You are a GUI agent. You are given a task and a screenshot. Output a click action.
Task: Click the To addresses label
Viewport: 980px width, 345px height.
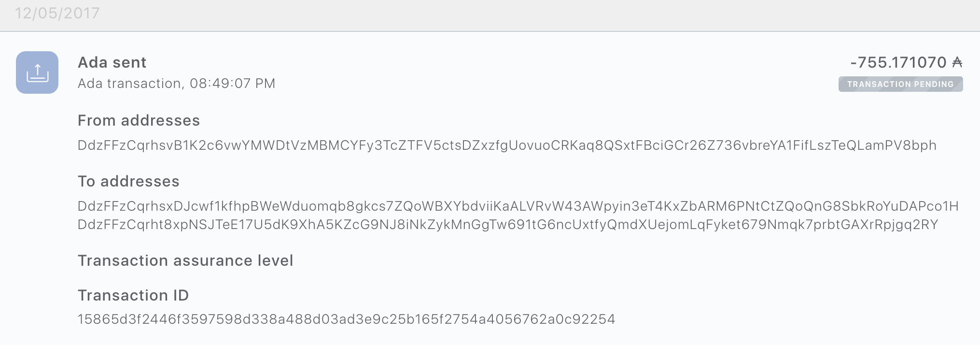128,181
